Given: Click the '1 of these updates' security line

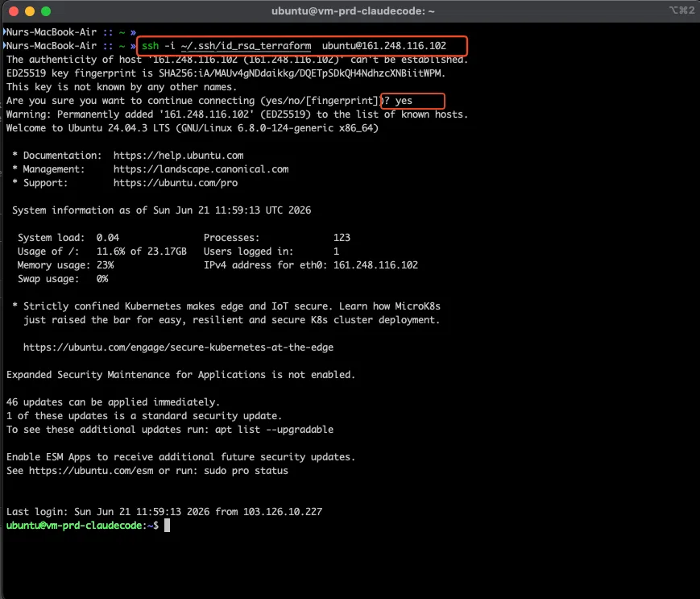Looking at the screenshot, I should pos(144,416).
